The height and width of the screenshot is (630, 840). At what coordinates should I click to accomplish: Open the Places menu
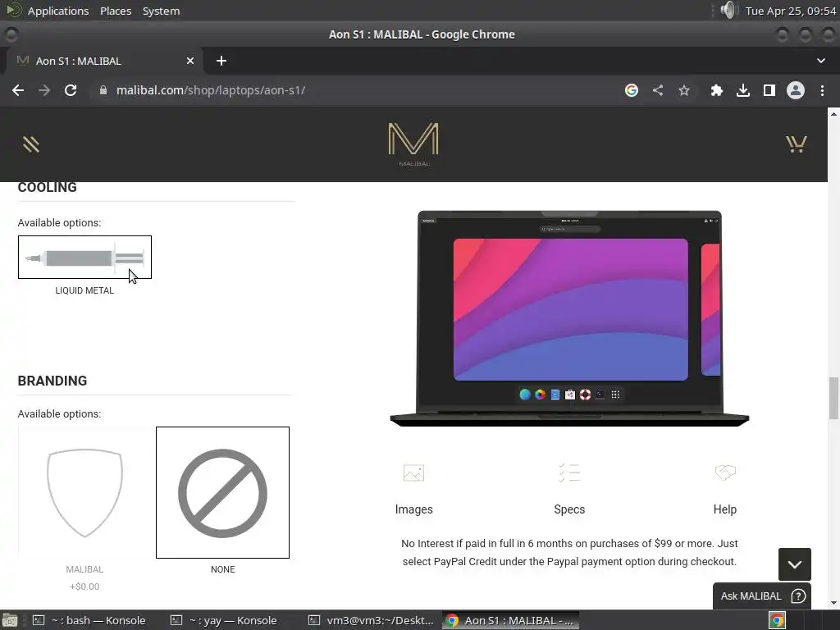pos(116,11)
